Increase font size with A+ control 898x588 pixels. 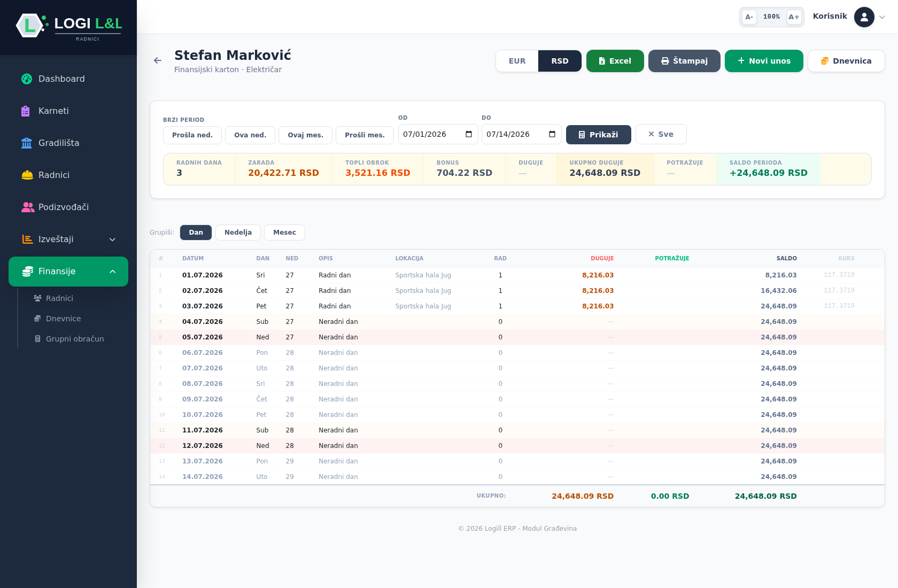(x=794, y=17)
